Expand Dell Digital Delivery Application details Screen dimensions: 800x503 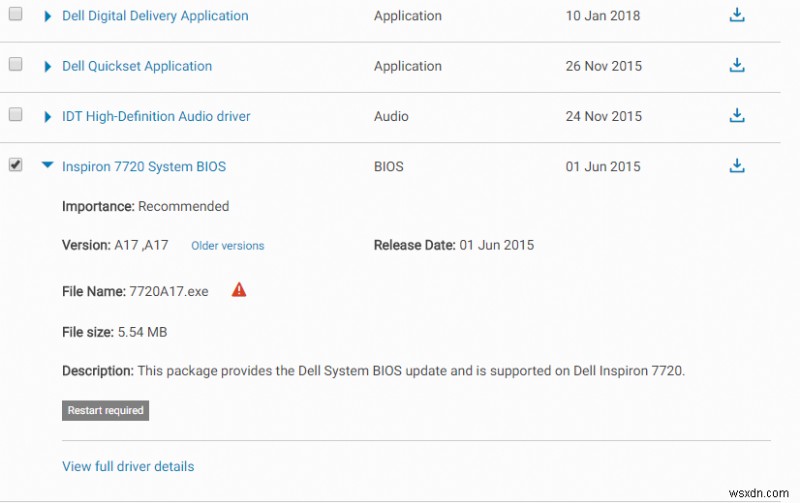[x=47, y=16]
